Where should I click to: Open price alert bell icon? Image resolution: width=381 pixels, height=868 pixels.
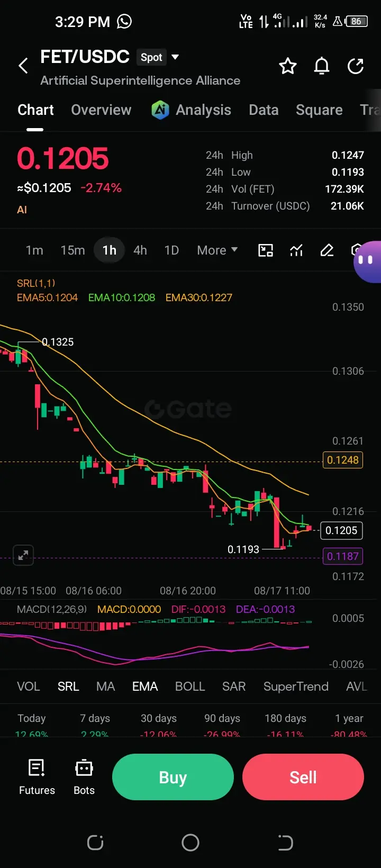(322, 66)
